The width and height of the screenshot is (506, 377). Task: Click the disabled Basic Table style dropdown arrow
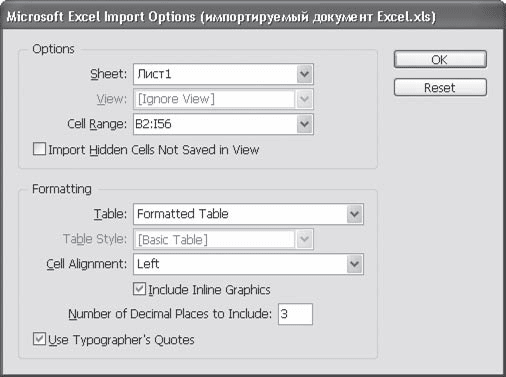pyautogui.click(x=304, y=239)
